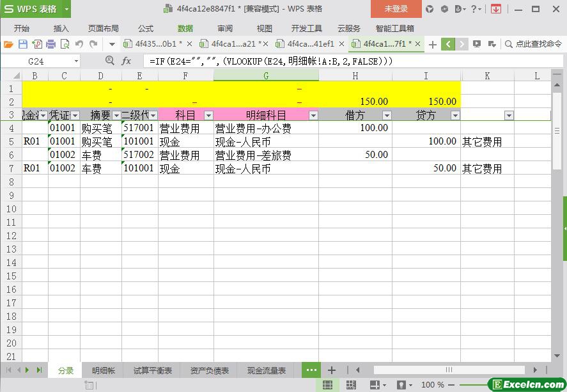Screen dimensions: 567x392
Task: Add a new sheet with plus button
Action: 332,370
